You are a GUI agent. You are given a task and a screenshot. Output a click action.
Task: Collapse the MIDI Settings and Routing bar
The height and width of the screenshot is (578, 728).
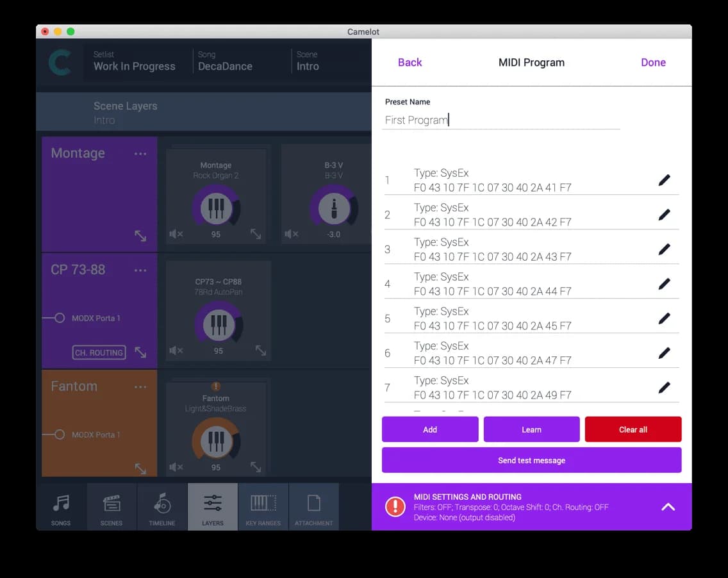668,506
